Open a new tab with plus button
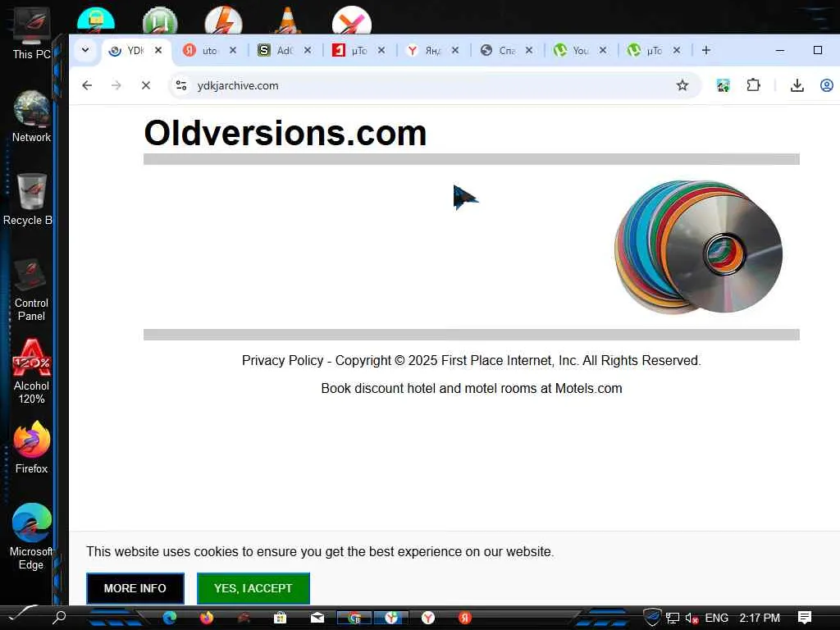The height and width of the screenshot is (630, 840). point(706,50)
